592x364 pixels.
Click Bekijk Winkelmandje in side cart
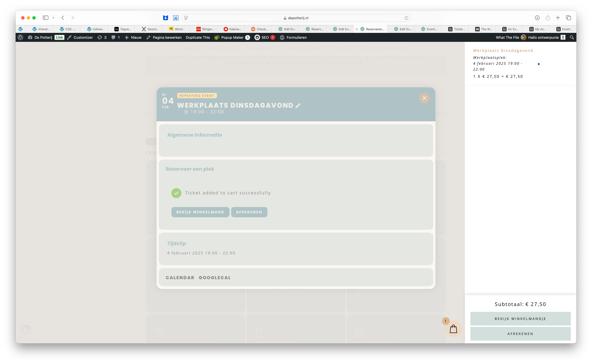pos(520,319)
